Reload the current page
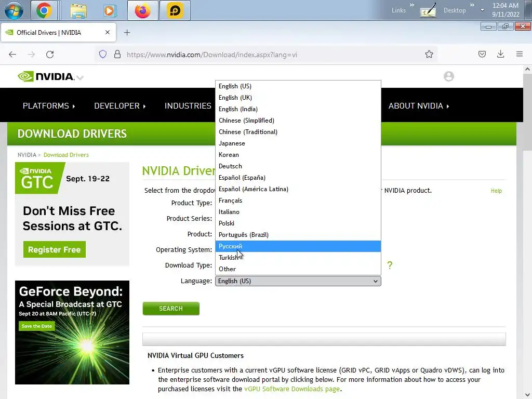The width and height of the screenshot is (532, 399). pos(50,54)
